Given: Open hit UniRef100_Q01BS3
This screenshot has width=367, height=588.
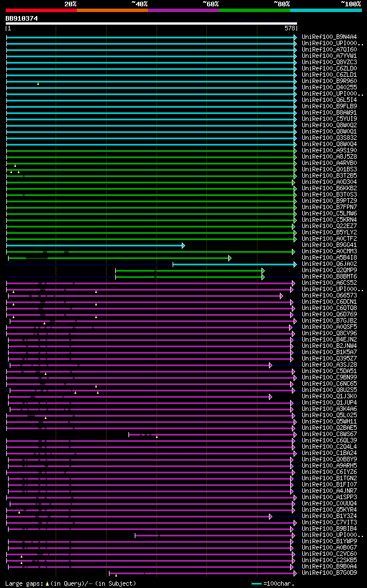Looking at the screenshot, I should [x=330, y=169].
